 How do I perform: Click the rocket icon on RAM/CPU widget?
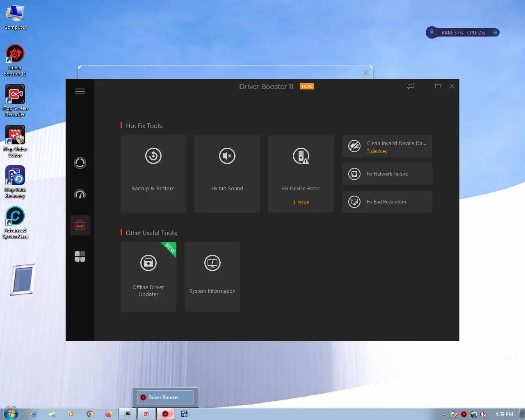coord(432,32)
